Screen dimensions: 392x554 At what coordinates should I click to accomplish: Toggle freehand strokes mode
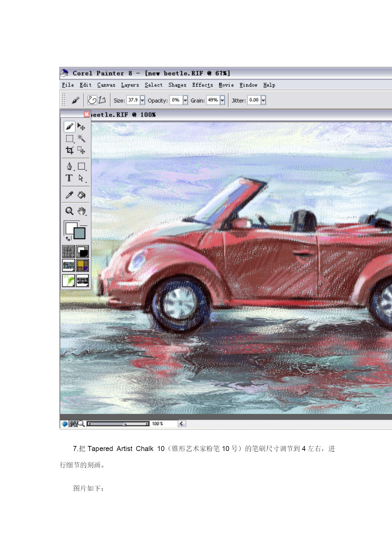(x=92, y=100)
